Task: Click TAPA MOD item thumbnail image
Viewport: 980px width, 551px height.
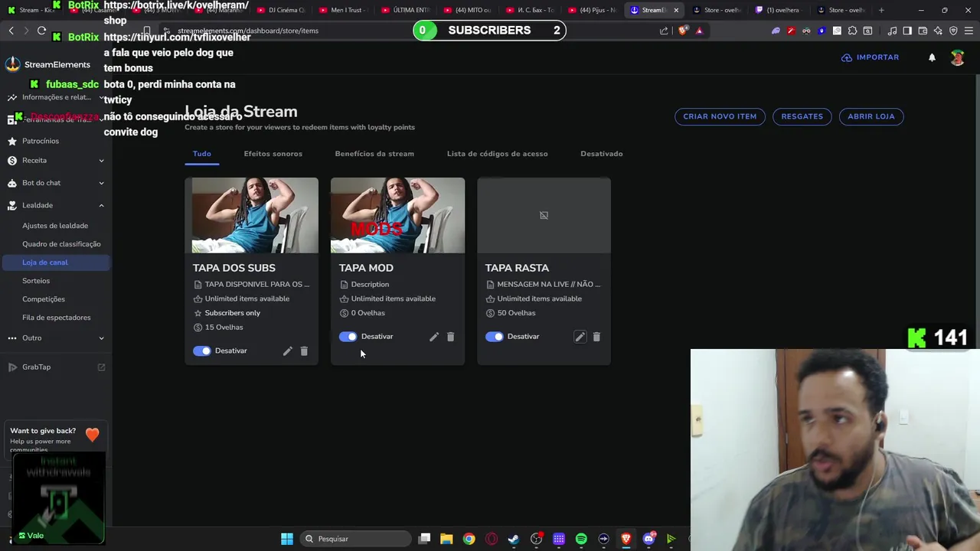Action: pyautogui.click(x=397, y=215)
